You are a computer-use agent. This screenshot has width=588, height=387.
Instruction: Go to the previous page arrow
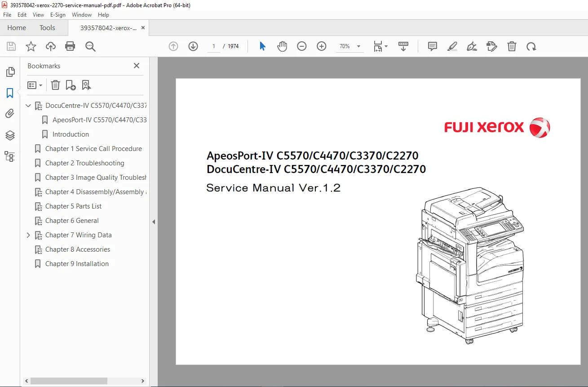pyautogui.click(x=173, y=46)
